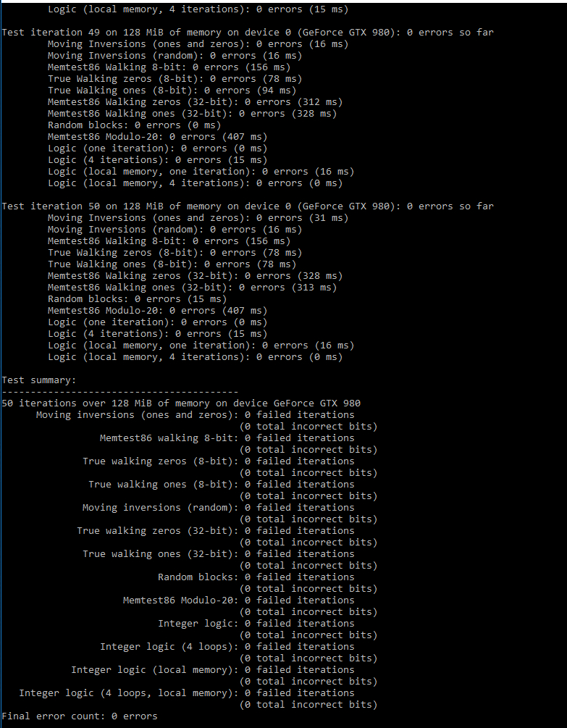Click iteration 50's 'Logic (4 iterations)' line
This screenshot has height=728, width=567.
coord(158,334)
